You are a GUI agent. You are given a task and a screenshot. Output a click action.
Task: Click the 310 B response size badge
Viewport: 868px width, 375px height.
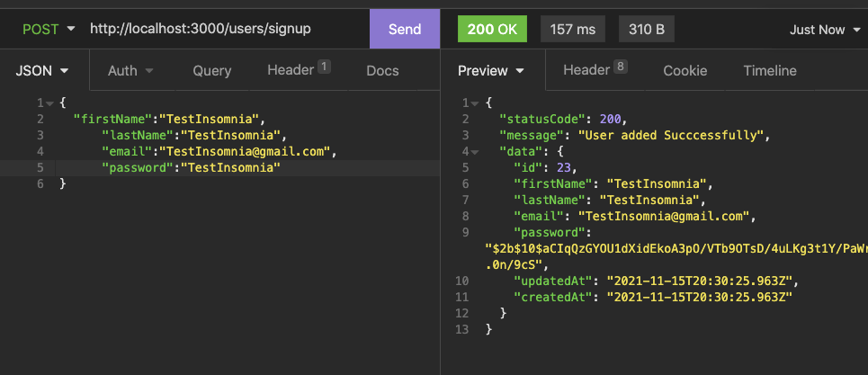coord(647,29)
